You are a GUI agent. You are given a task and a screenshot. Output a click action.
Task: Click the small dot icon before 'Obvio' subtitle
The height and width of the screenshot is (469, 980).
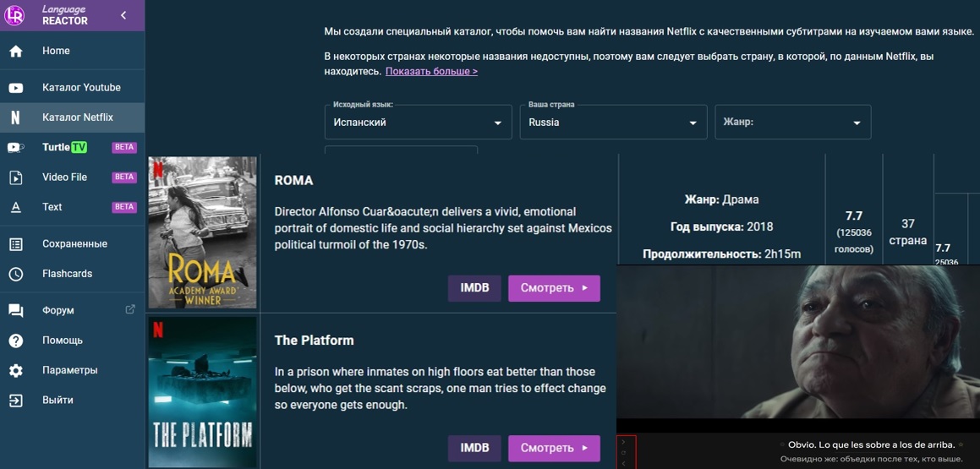[x=782, y=444]
